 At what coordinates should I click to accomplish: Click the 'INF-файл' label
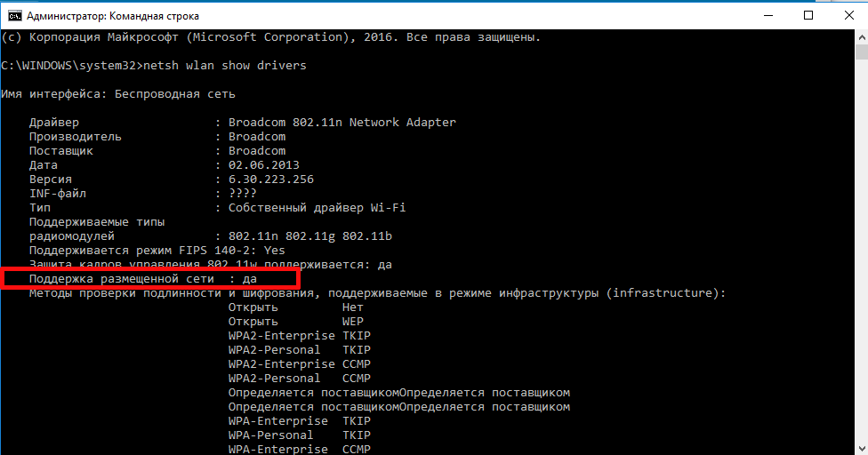pos(58,194)
